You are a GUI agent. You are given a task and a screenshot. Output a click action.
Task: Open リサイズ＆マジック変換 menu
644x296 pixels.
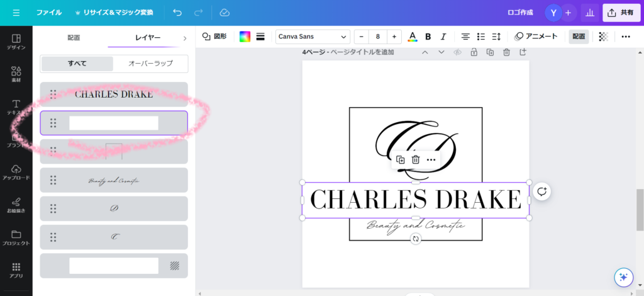click(114, 13)
